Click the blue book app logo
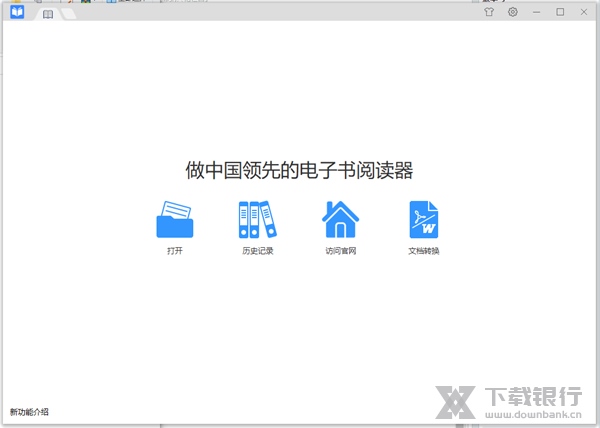Screen dimensions: 600x428 (17, 13)
